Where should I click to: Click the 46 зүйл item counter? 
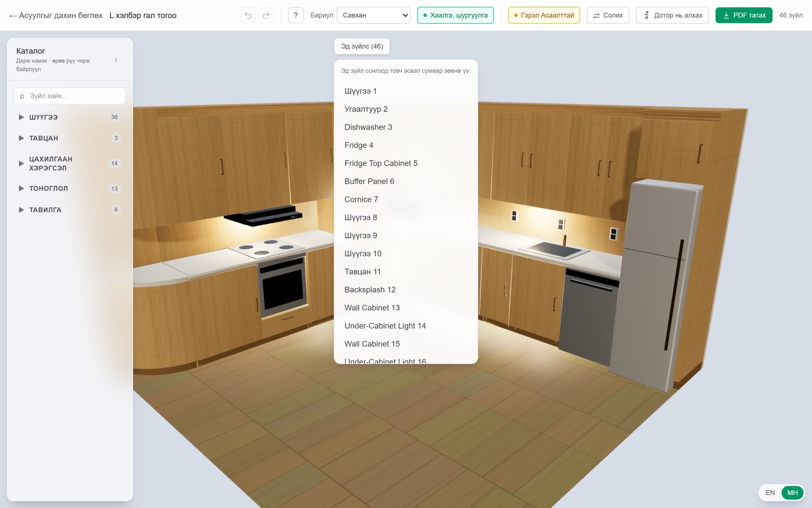click(x=791, y=16)
